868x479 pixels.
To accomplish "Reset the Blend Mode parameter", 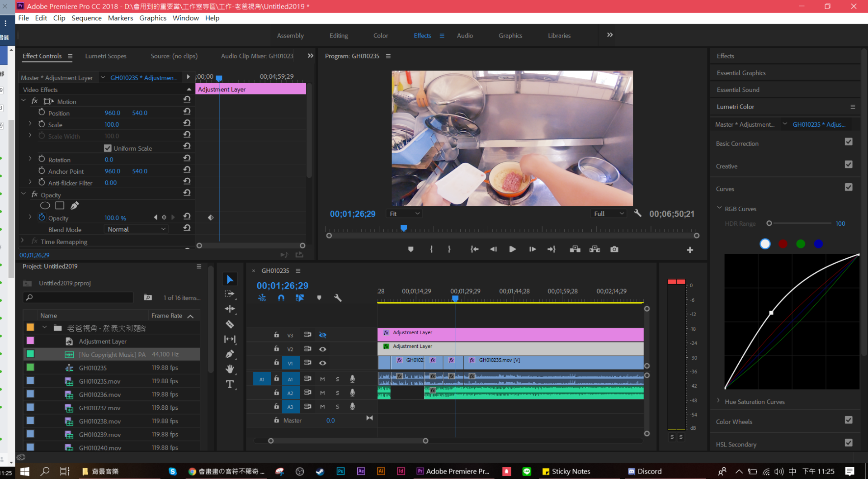I will (x=187, y=228).
